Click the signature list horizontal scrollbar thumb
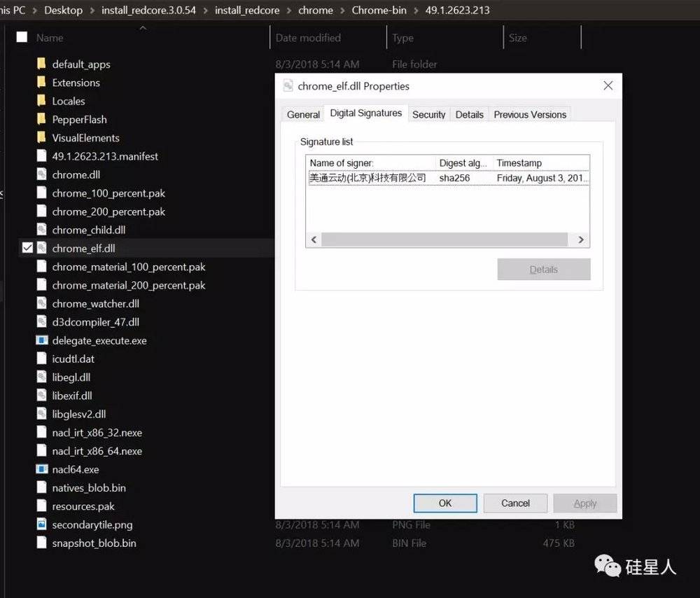 [444, 239]
